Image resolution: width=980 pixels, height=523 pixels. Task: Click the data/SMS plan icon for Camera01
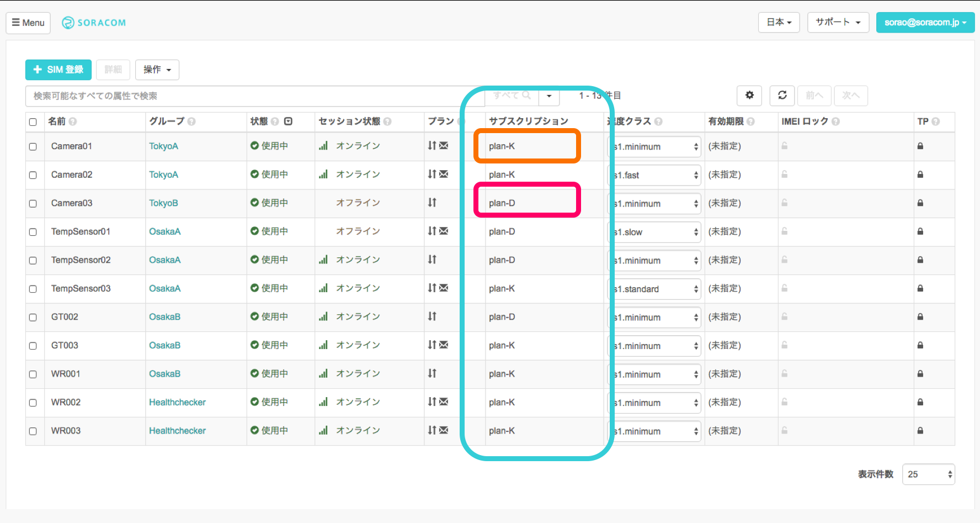(438, 146)
